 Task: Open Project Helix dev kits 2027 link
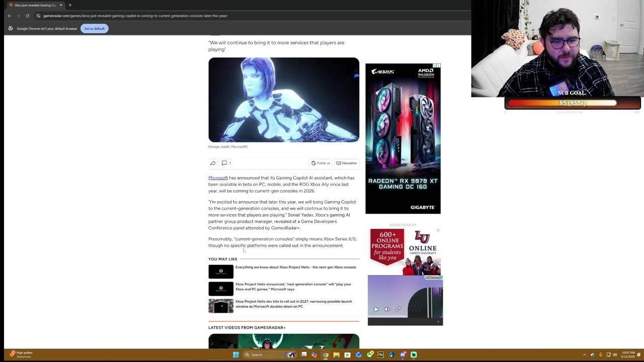tap(294, 304)
